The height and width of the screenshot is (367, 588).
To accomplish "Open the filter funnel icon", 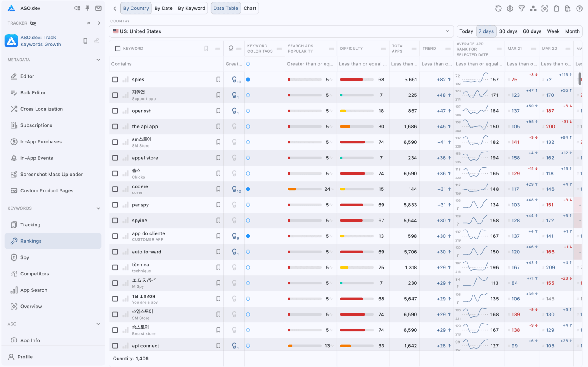I will point(521,8).
